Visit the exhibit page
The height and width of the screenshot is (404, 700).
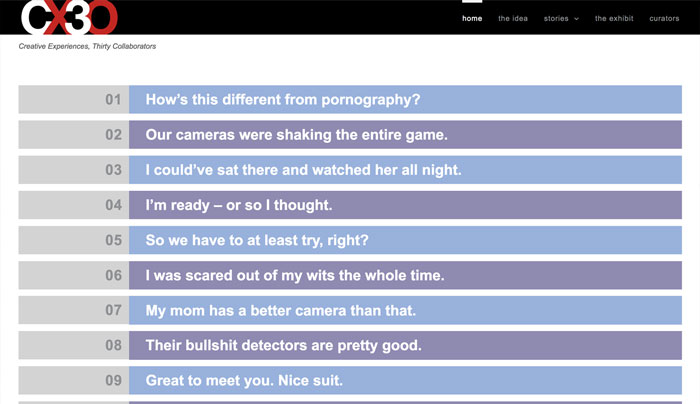pos(614,18)
